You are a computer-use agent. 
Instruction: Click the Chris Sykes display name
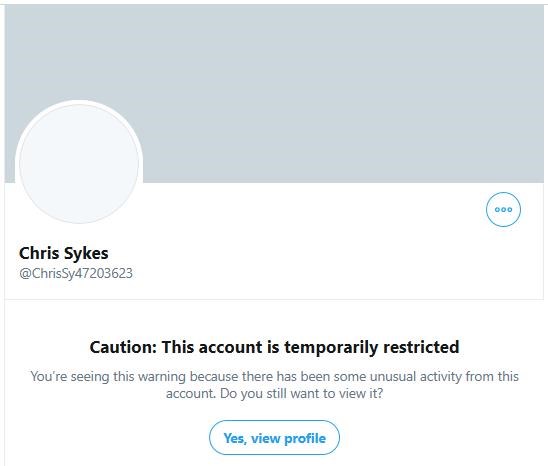point(64,253)
